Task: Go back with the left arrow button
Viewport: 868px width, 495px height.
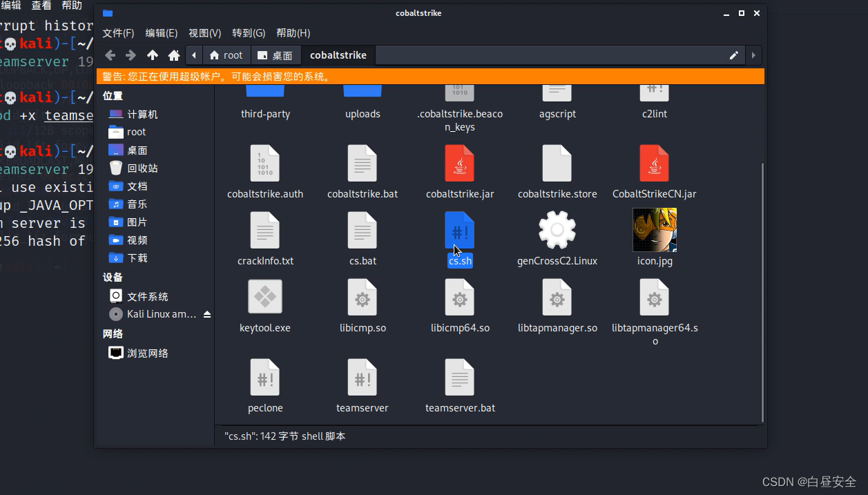Action: [110, 55]
